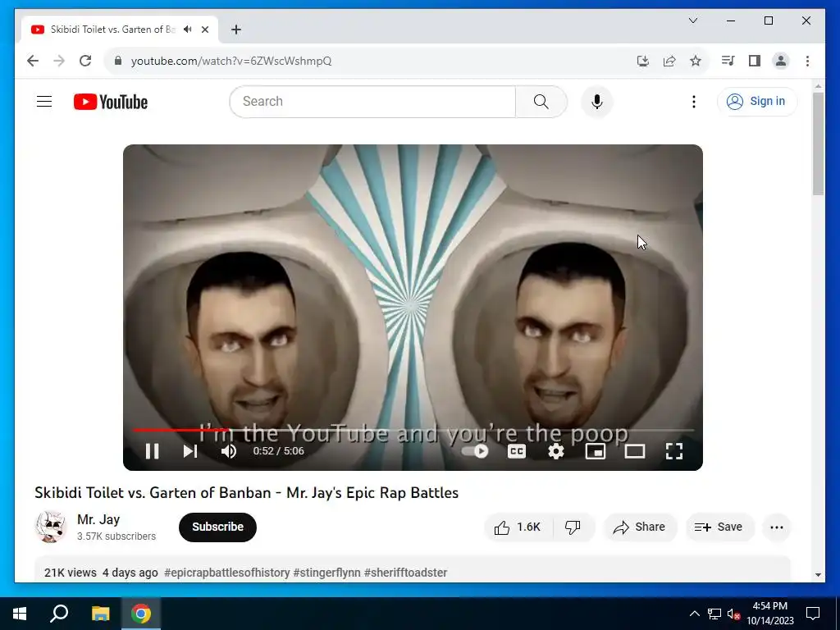Open Chrome profile avatar
This screenshot has width=840, height=630.
click(x=781, y=61)
